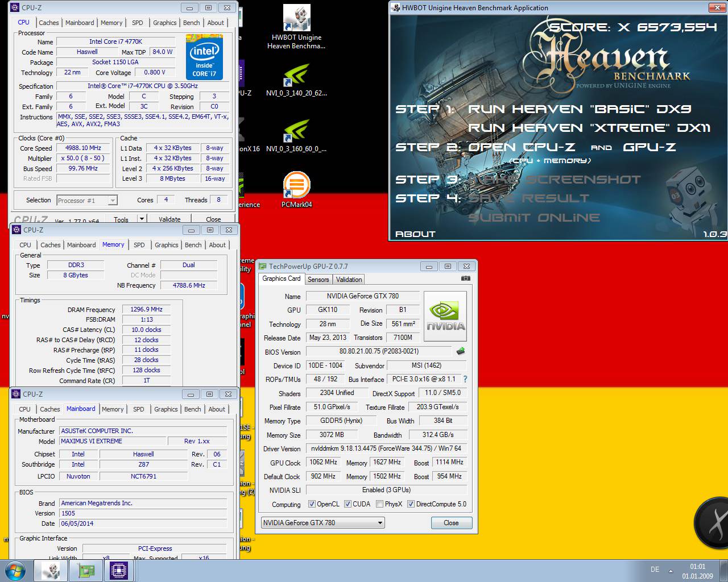Show hidden system tray icons
The height and width of the screenshot is (582, 728).
pos(671,571)
